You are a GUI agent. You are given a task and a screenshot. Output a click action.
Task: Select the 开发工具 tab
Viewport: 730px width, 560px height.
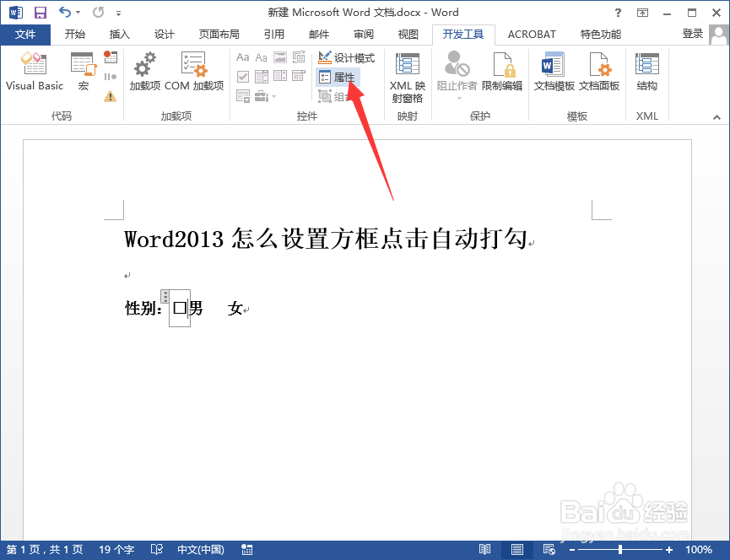[463, 35]
